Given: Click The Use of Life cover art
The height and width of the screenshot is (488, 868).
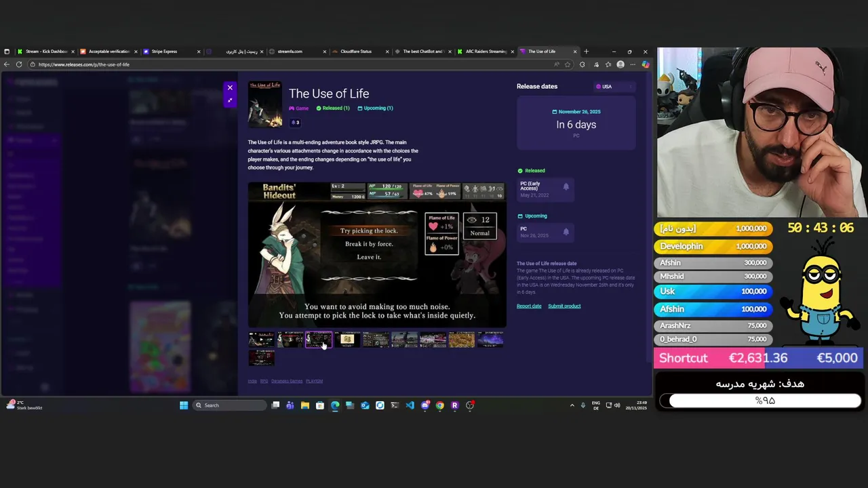Looking at the screenshot, I should coord(265,104).
